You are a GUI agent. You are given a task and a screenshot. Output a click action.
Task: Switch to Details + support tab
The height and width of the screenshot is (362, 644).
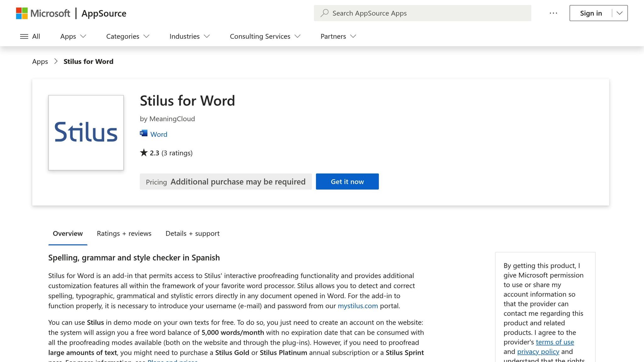(192, 233)
